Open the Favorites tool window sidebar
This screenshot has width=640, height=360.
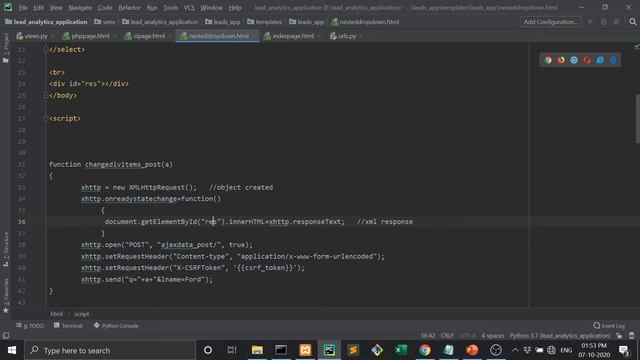[6, 296]
